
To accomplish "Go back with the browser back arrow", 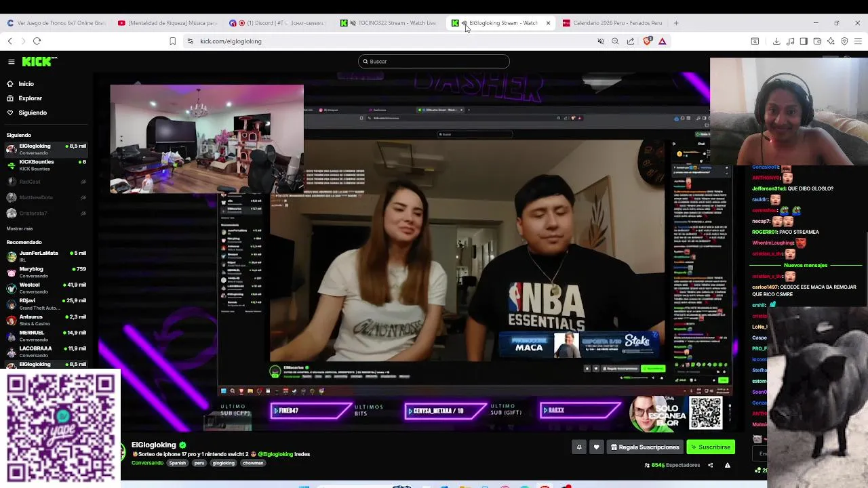I will tap(9, 41).
